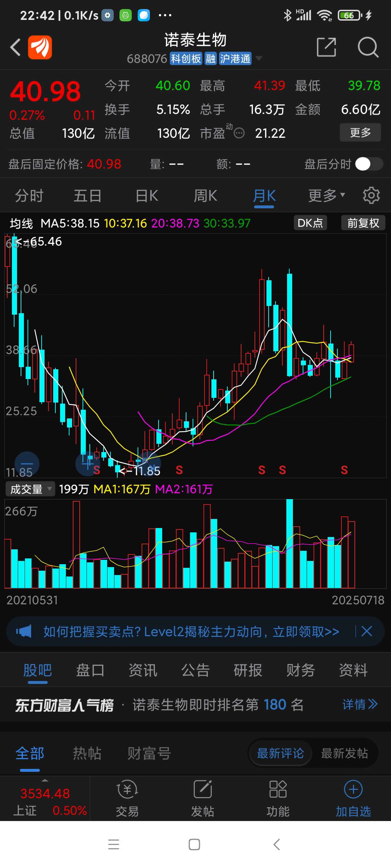Open the search magnifier icon

click(x=368, y=47)
